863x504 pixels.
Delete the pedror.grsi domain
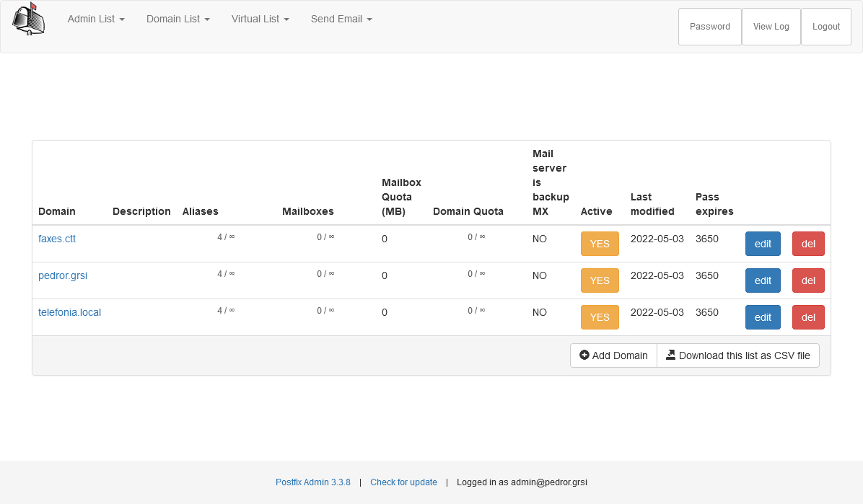point(808,280)
